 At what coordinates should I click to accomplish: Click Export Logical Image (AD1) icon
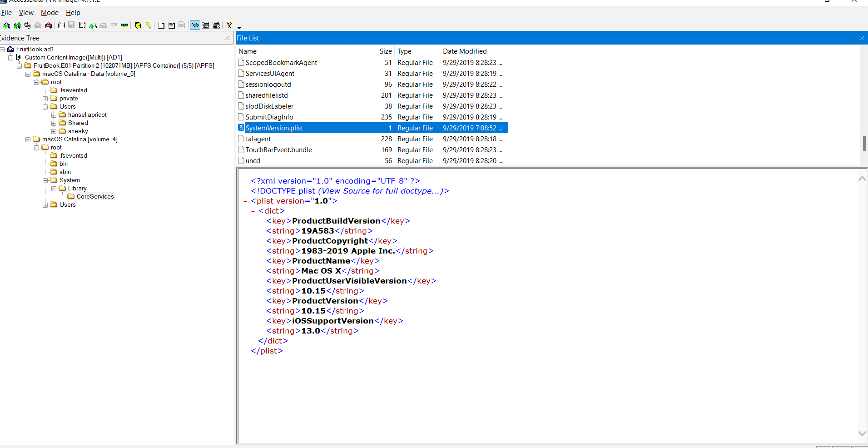click(x=82, y=25)
